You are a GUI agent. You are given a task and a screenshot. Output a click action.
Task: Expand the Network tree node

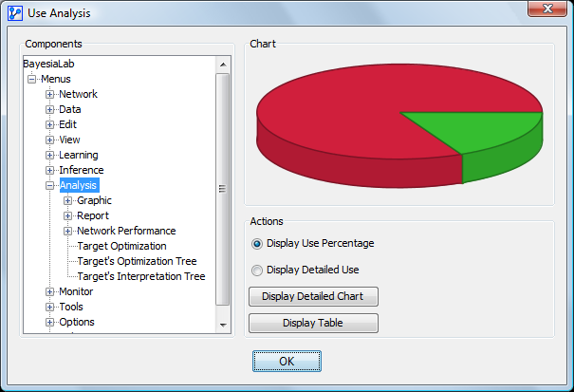tap(50, 95)
